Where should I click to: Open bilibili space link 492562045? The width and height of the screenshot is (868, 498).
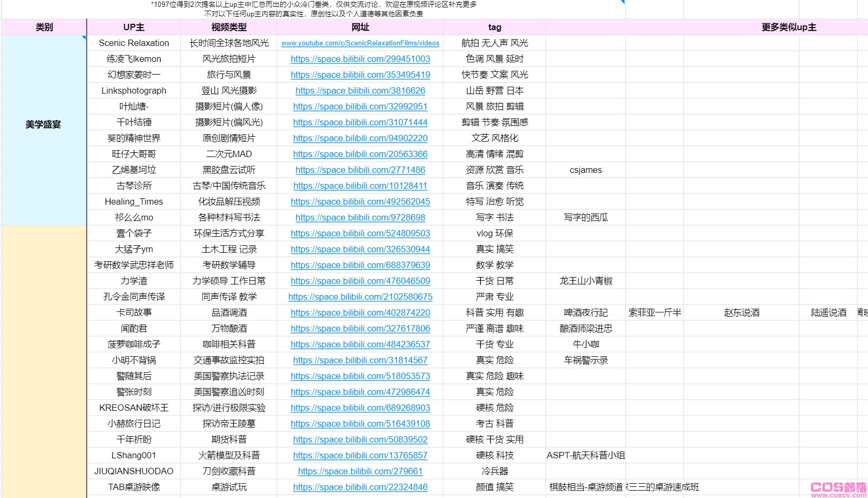click(360, 202)
